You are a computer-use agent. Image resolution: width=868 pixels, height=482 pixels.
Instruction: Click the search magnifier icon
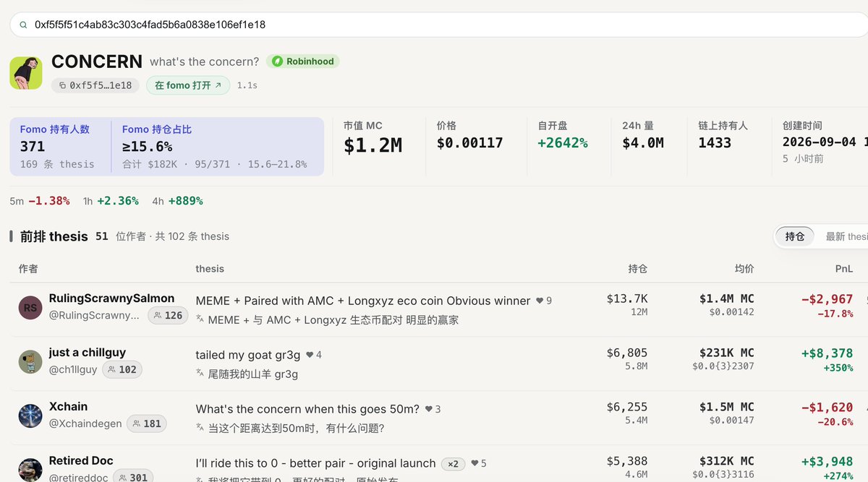(23, 25)
